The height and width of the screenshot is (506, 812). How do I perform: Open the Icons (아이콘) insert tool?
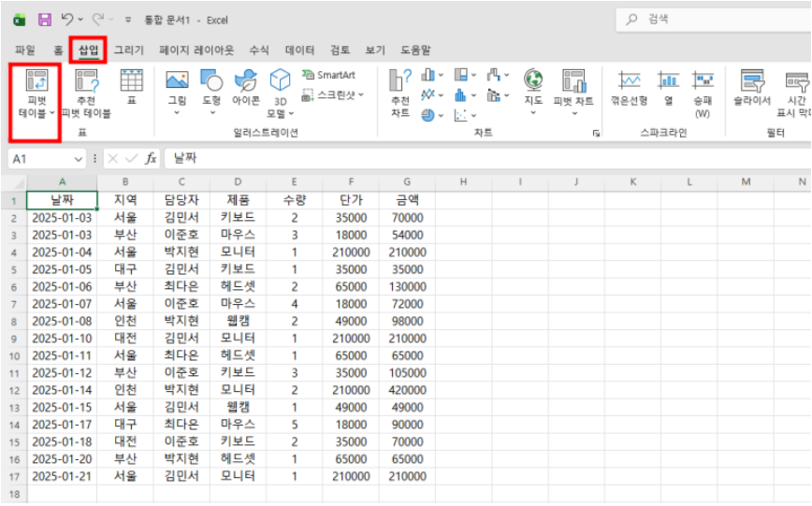245,81
